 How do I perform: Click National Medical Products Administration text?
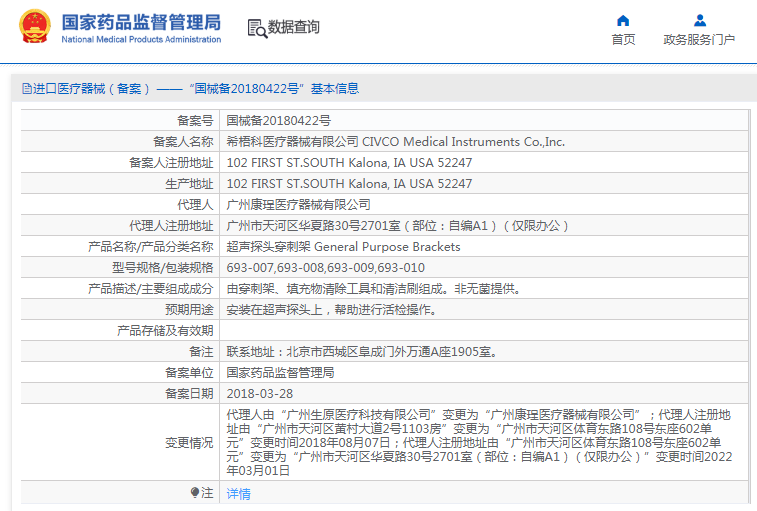tap(141, 40)
